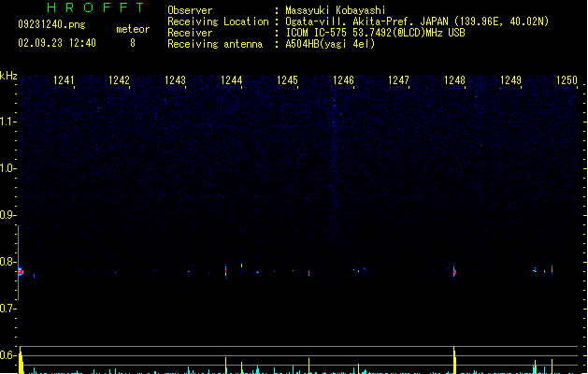Click time axis label 1245

tap(287, 80)
